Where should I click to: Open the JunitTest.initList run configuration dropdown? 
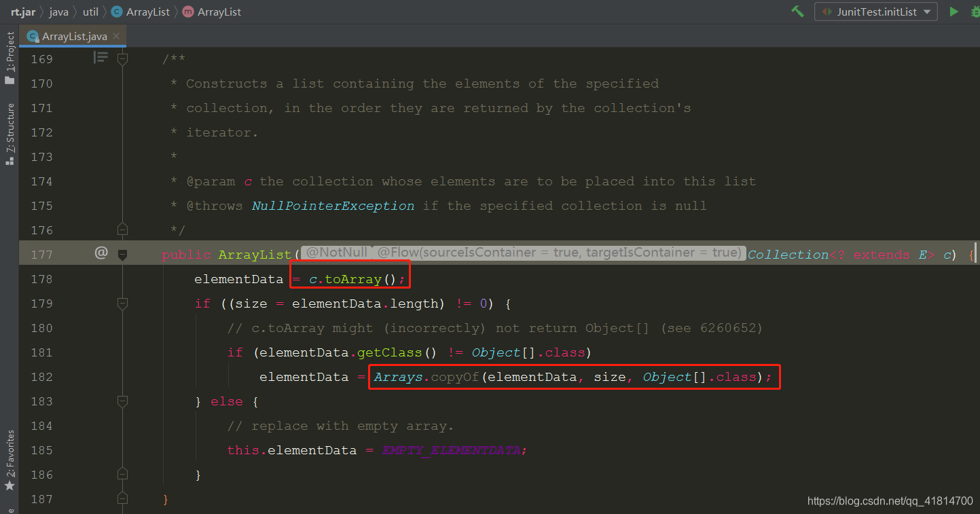(x=876, y=12)
